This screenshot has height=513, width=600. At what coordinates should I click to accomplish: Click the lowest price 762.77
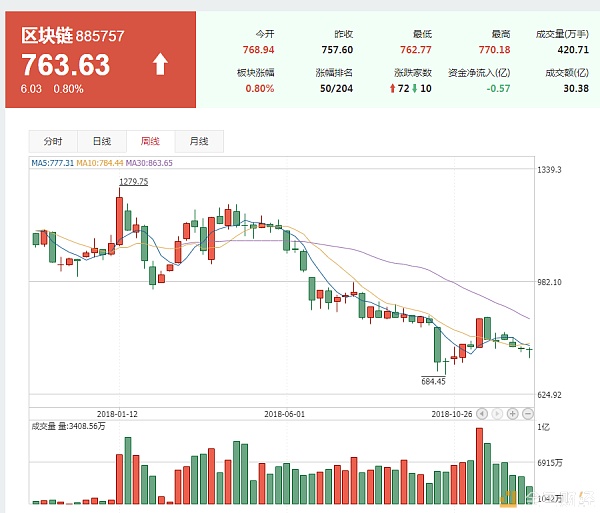416,50
